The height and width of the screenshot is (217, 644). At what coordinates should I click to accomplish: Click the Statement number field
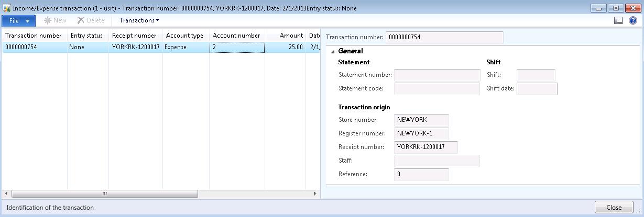[x=437, y=75]
